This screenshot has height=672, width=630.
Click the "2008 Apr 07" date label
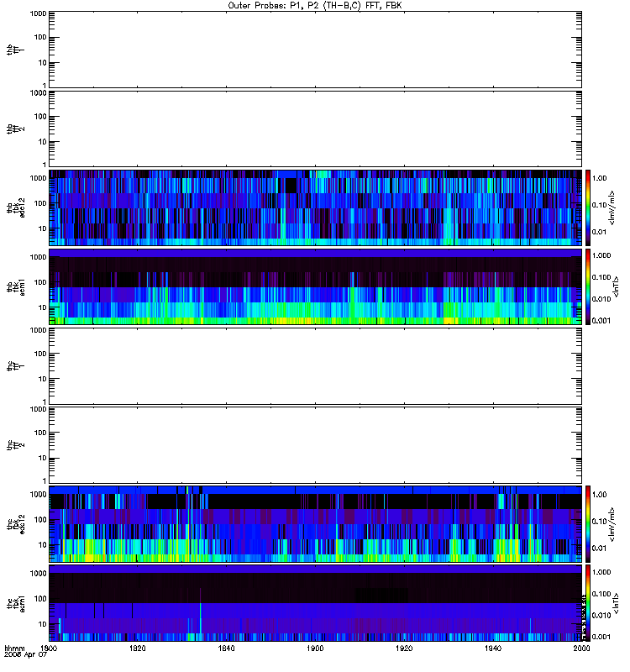click(25, 655)
